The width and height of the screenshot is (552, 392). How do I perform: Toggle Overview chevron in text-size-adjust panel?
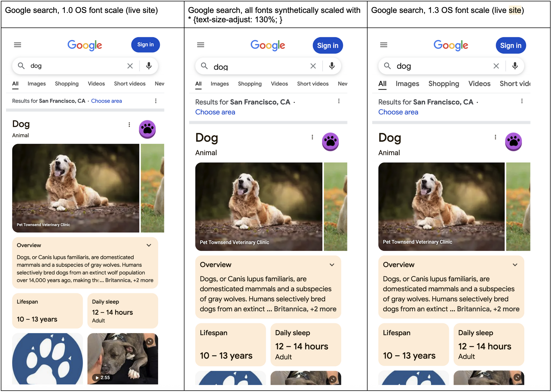pos(332,265)
